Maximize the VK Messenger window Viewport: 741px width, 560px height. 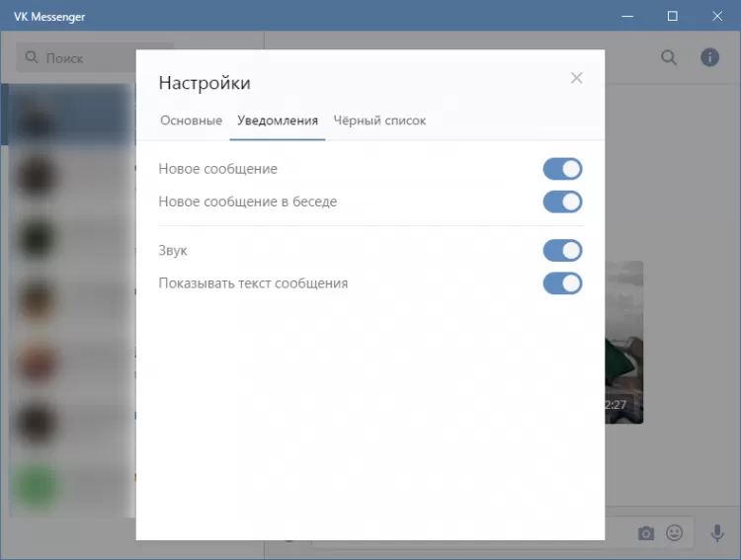[x=672, y=16]
